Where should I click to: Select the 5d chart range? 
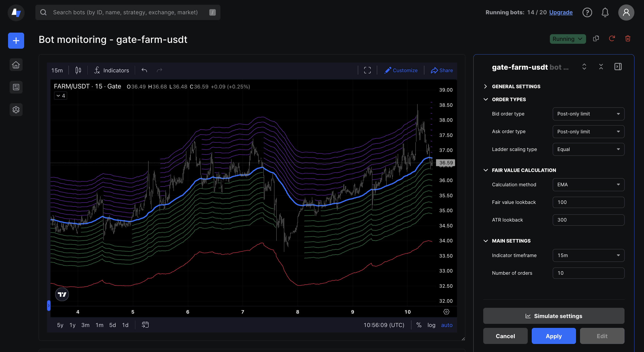coord(112,325)
